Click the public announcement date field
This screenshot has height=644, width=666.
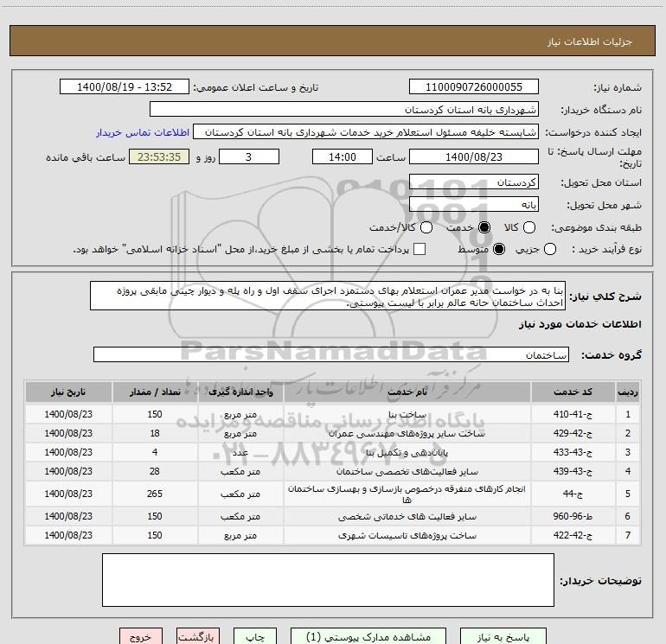coord(125,87)
